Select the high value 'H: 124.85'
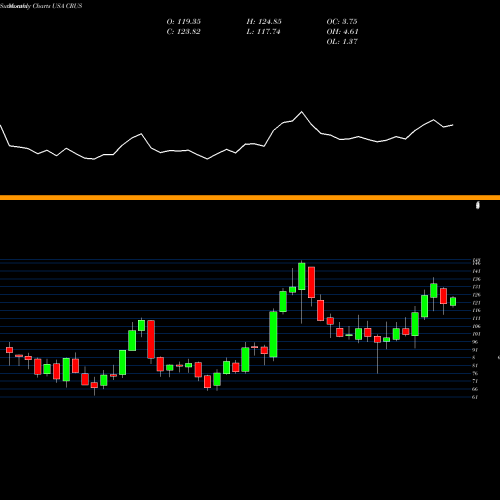The height and width of the screenshot is (500, 500). pos(264,21)
